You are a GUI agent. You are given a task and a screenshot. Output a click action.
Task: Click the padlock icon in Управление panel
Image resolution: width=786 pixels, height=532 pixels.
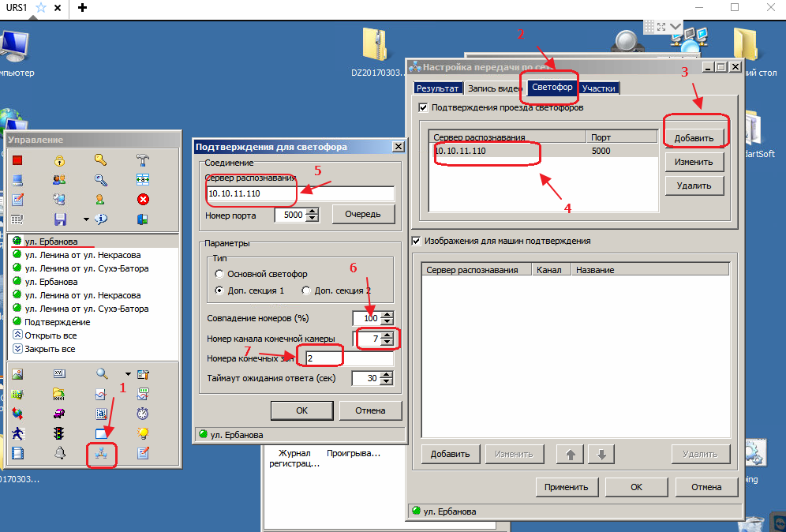(x=59, y=159)
